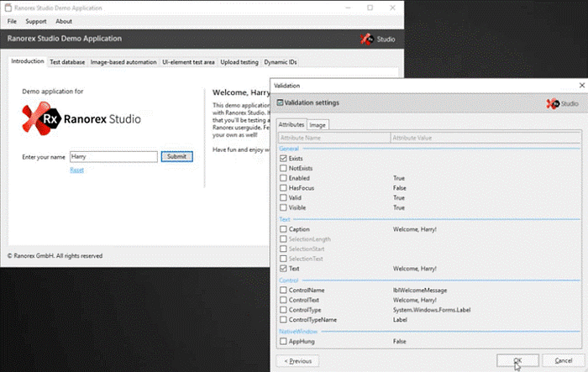This screenshot has height=372, width=588.
Task: Open the Dynamic IDs tab
Action: pos(280,62)
